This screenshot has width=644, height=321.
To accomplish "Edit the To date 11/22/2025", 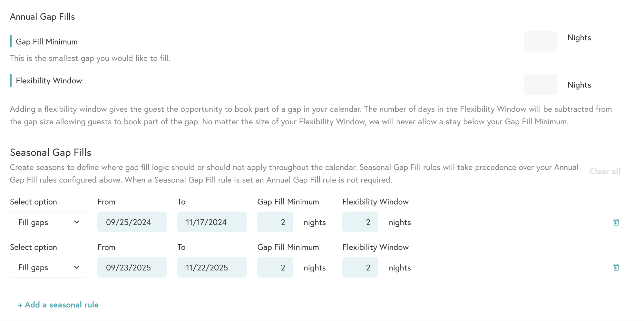I will pyautogui.click(x=212, y=267).
